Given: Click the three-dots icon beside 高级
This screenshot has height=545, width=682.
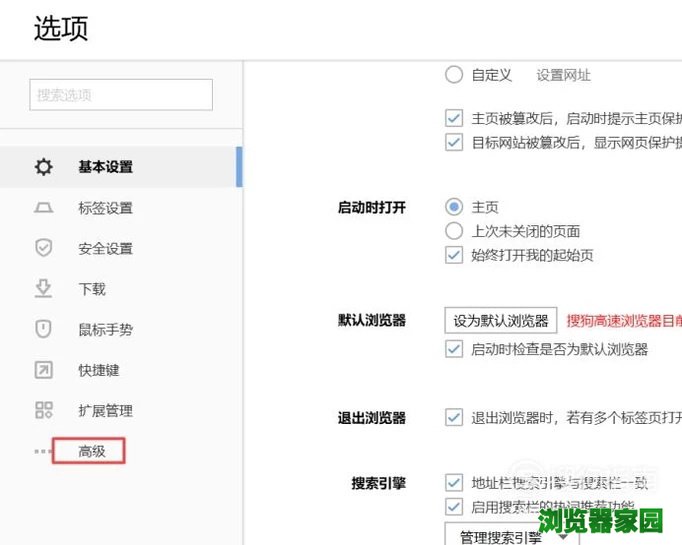Looking at the screenshot, I should [43, 452].
